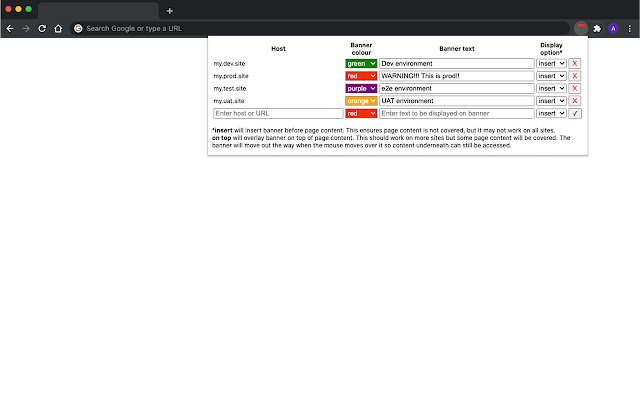This screenshot has width=640, height=400.
Task: Click the 'e2e environment' banner text field
Action: tap(457, 89)
